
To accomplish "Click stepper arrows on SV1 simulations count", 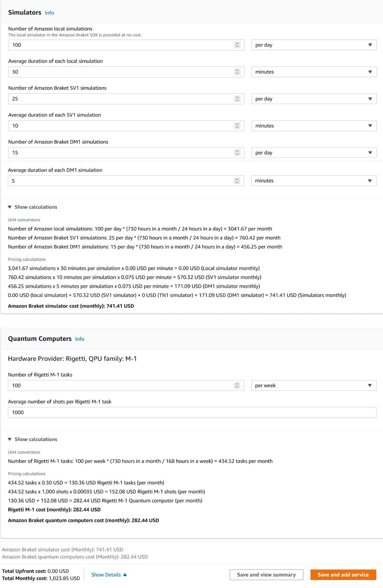I will click(x=237, y=99).
